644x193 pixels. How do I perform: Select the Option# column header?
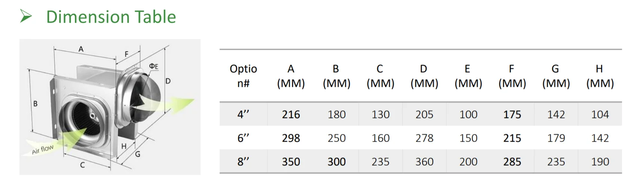[x=243, y=76]
